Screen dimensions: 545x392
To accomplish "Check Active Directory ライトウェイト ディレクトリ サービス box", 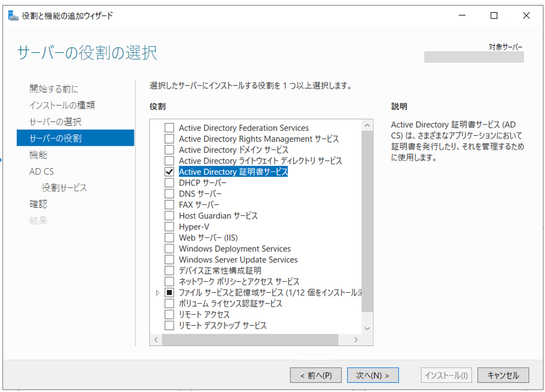I will [169, 161].
